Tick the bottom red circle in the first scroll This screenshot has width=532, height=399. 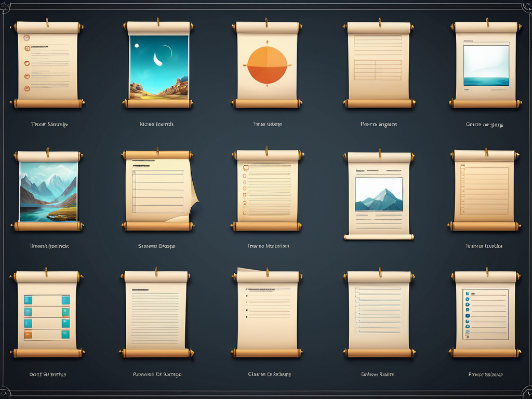pos(27,88)
